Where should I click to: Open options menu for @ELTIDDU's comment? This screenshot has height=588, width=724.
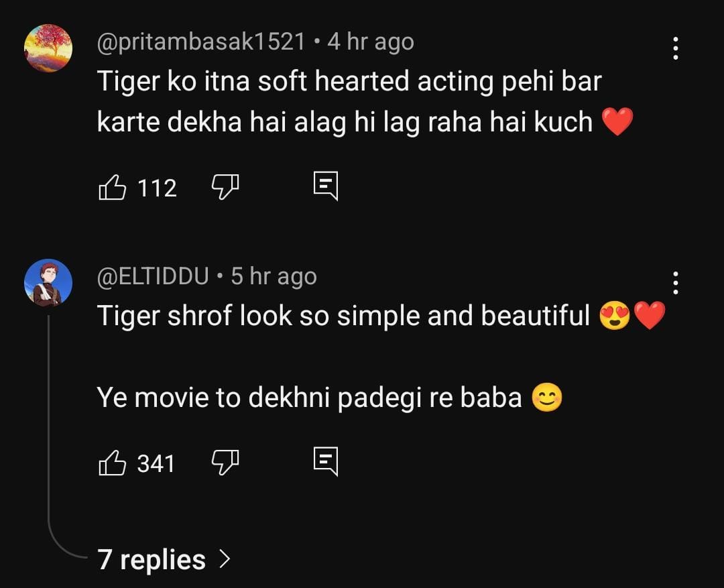tap(676, 284)
